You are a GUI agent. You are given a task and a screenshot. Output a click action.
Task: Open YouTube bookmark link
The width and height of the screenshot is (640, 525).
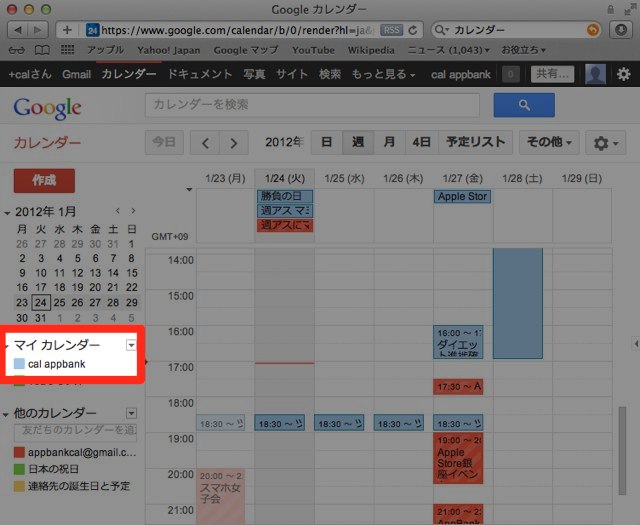point(313,50)
